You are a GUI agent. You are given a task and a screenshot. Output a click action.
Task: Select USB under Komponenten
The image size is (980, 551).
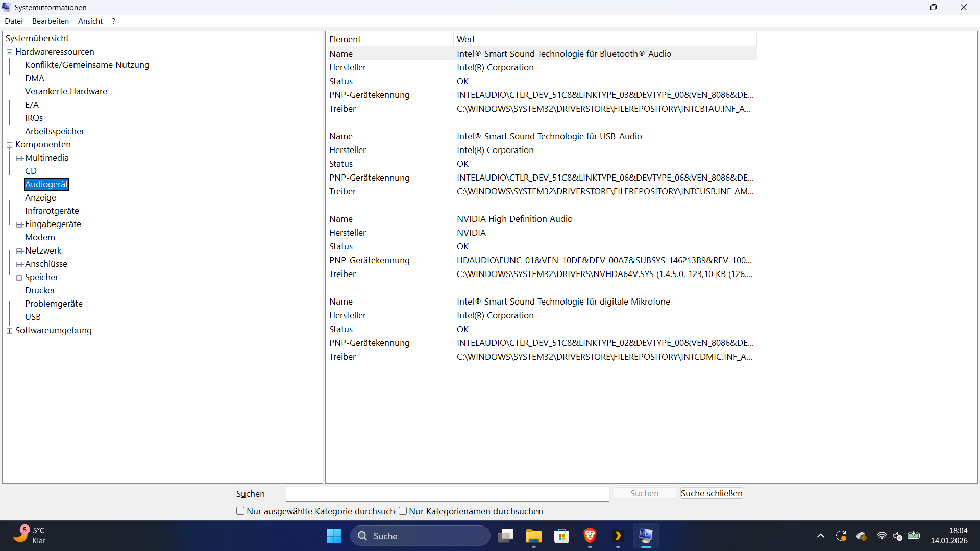click(33, 316)
